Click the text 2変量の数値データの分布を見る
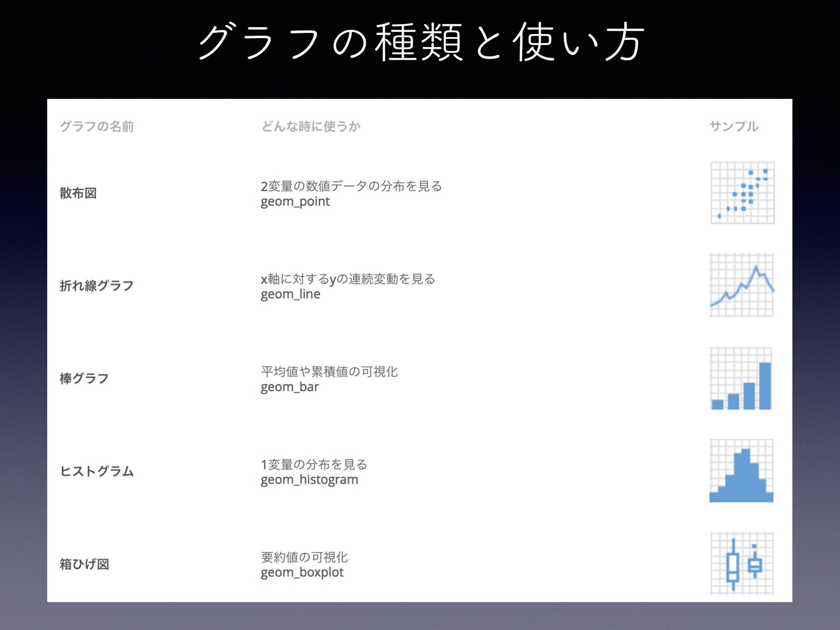 coord(351,186)
